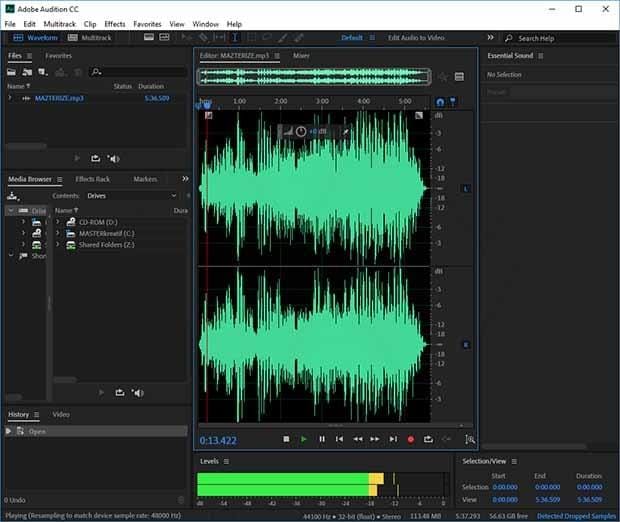Toggle the right channel R button
The width and height of the screenshot is (620, 522).
(466, 345)
